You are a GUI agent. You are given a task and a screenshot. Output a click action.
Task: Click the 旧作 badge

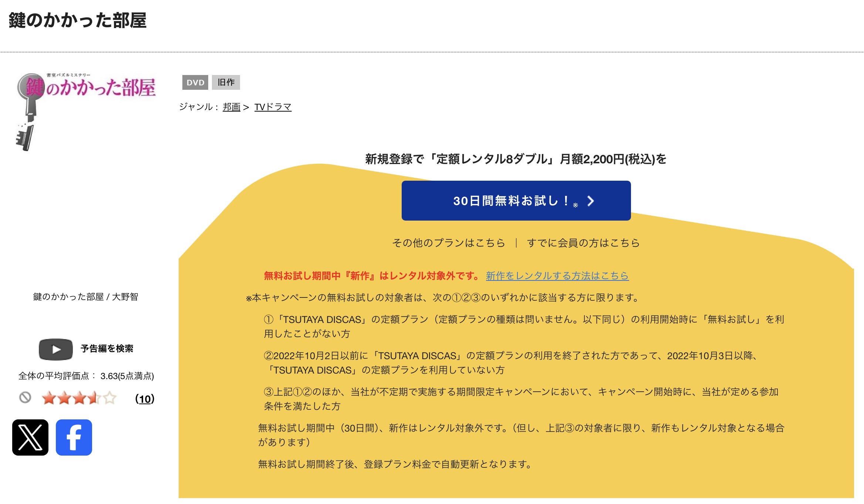226,82
